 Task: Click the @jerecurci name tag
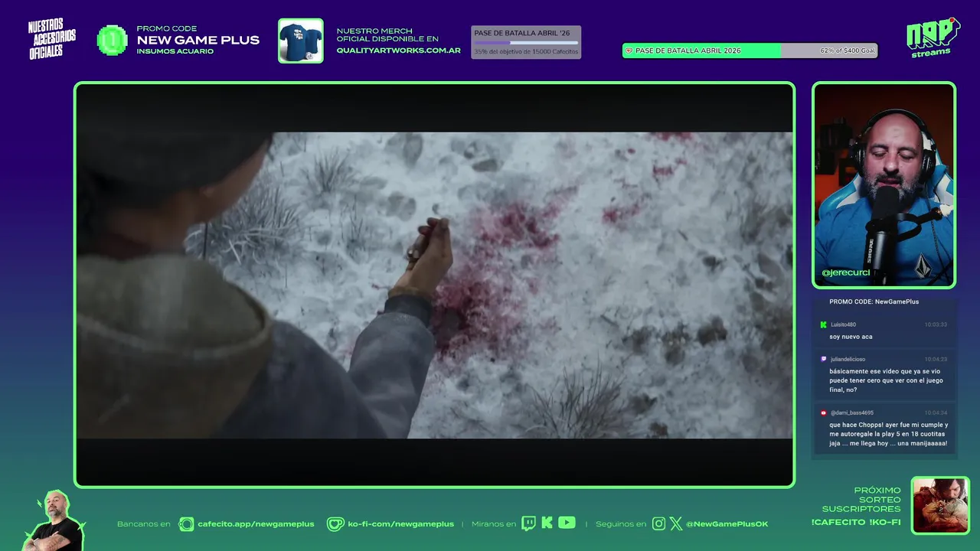click(x=846, y=272)
